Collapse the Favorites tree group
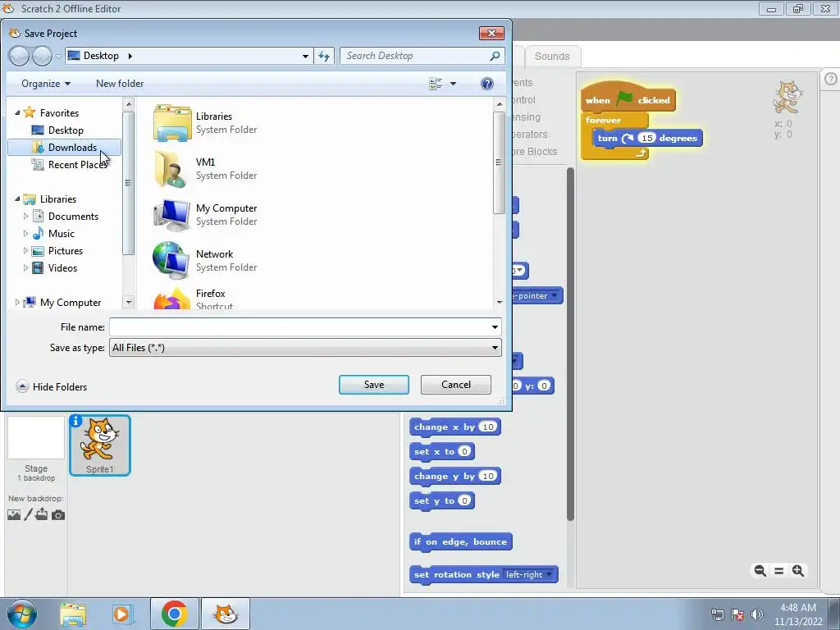The height and width of the screenshot is (630, 840). click(17, 113)
